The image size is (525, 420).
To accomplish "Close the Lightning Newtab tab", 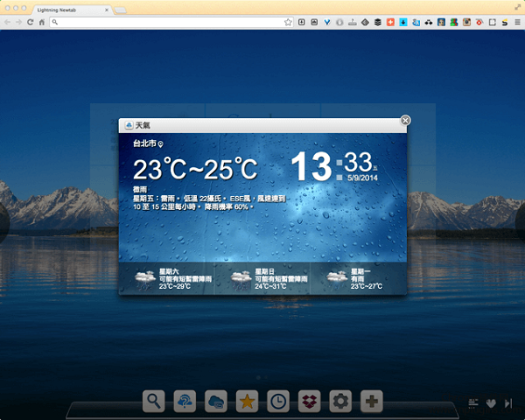I will click(107, 10).
